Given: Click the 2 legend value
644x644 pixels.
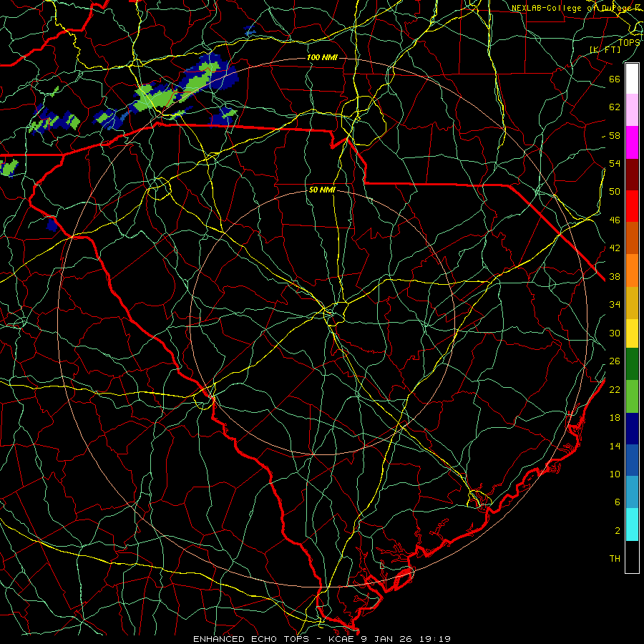Looking at the screenshot, I should tap(618, 531).
